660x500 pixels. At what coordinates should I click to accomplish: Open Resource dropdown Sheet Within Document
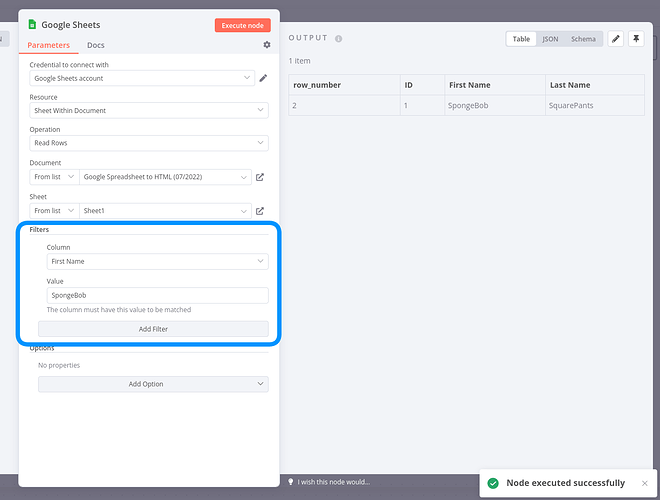point(149,110)
